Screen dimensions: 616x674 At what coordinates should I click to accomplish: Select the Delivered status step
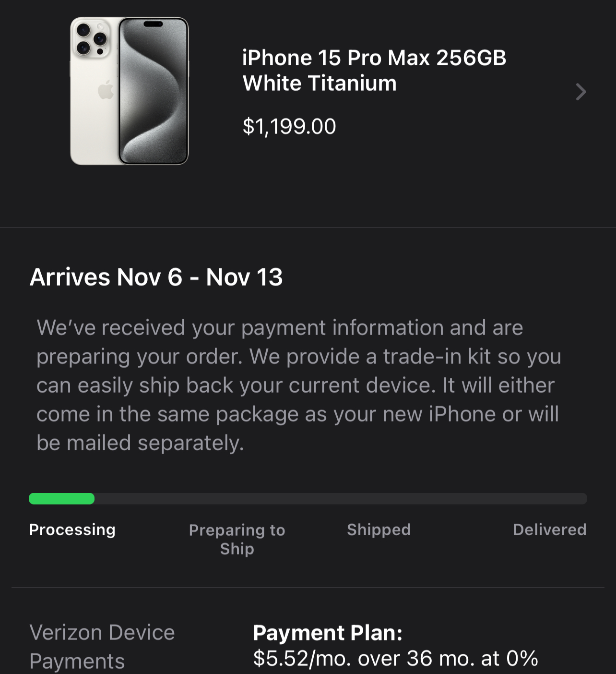(549, 530)
